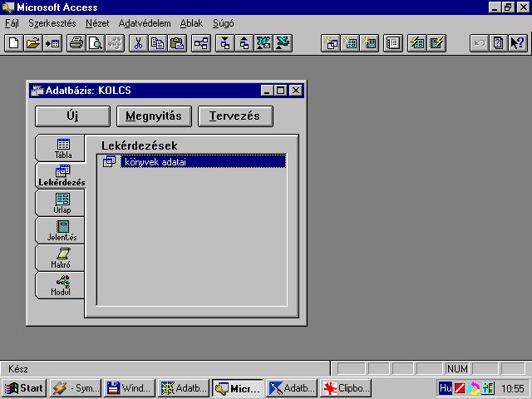Close the Adatbázis: KOLCS window
The image size is (532, 399).
pyautogui.click(x=296, y=91)
